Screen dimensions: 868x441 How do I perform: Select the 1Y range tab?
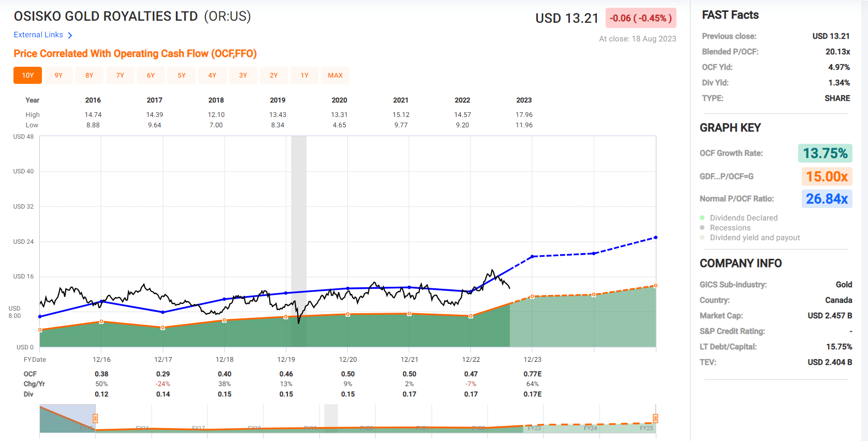pos(305,75)
